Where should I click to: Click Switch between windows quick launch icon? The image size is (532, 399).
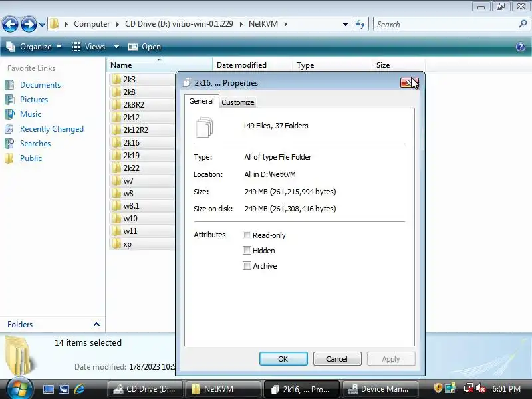coord(63,389)
